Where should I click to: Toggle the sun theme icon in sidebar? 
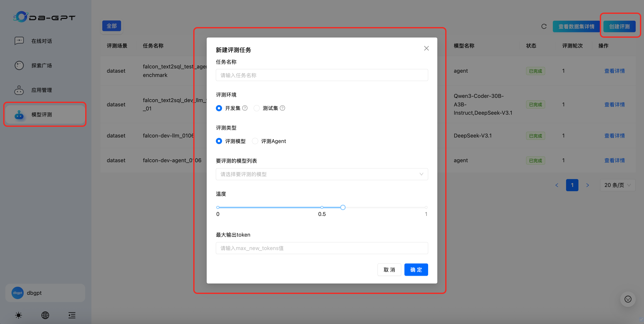click(19, 315)
